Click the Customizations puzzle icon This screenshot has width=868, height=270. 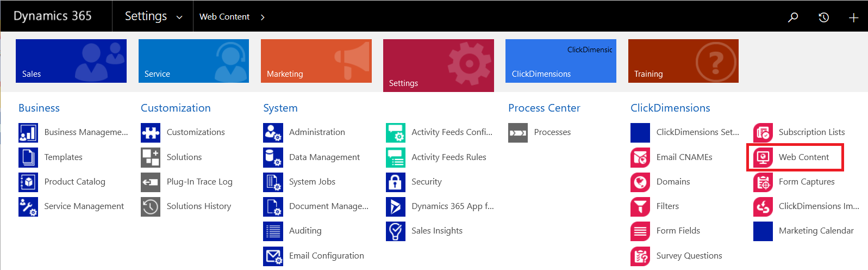coord(151,132)
